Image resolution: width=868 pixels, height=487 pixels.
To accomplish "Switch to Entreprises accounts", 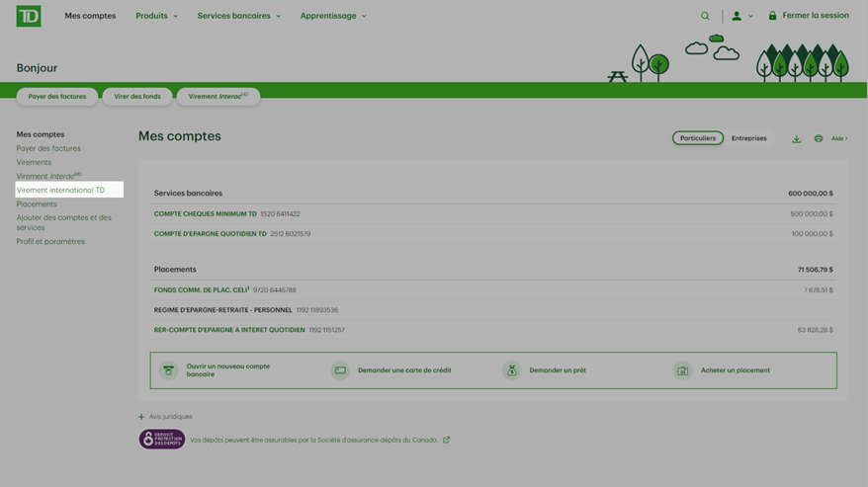I will pyautogui.click(x=749, y=138).
